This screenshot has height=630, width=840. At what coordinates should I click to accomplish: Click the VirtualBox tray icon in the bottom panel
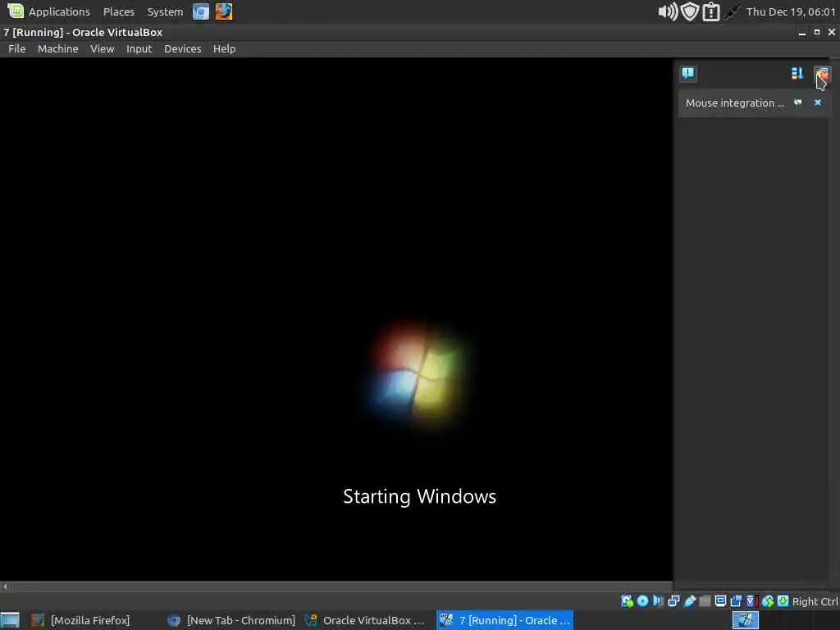(x=745, y=620)
